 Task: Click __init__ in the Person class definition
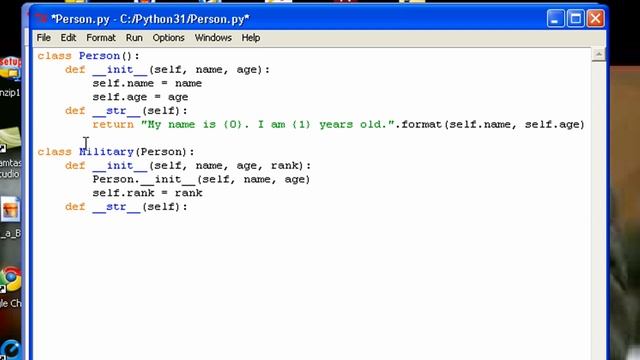click(x=120, y=70)
